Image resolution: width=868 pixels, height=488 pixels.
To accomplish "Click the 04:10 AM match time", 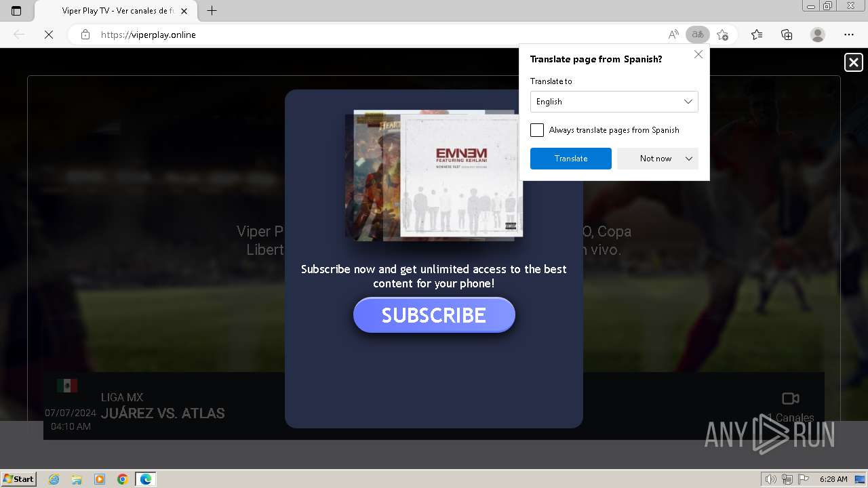I will click(x=71, y=427).
